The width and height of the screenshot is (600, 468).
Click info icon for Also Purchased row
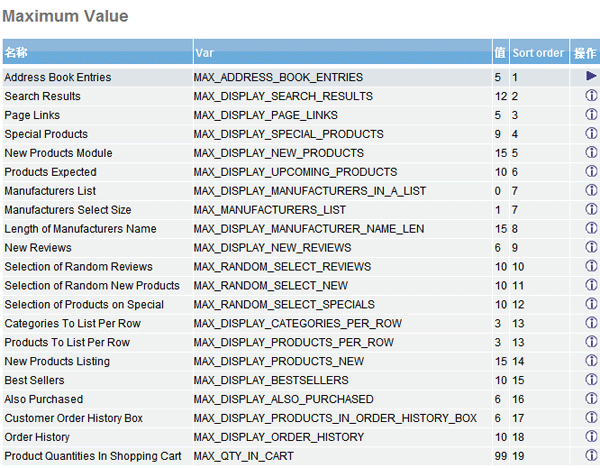coord(590,399)
